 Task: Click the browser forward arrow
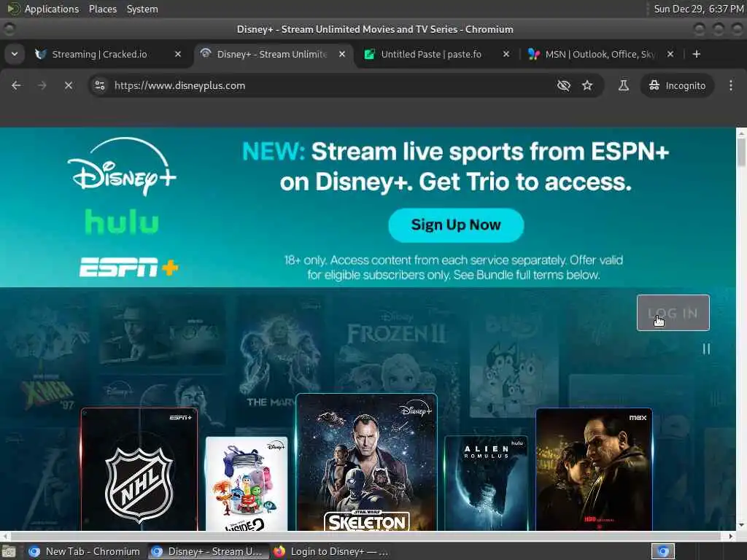(x=42, y=85)
